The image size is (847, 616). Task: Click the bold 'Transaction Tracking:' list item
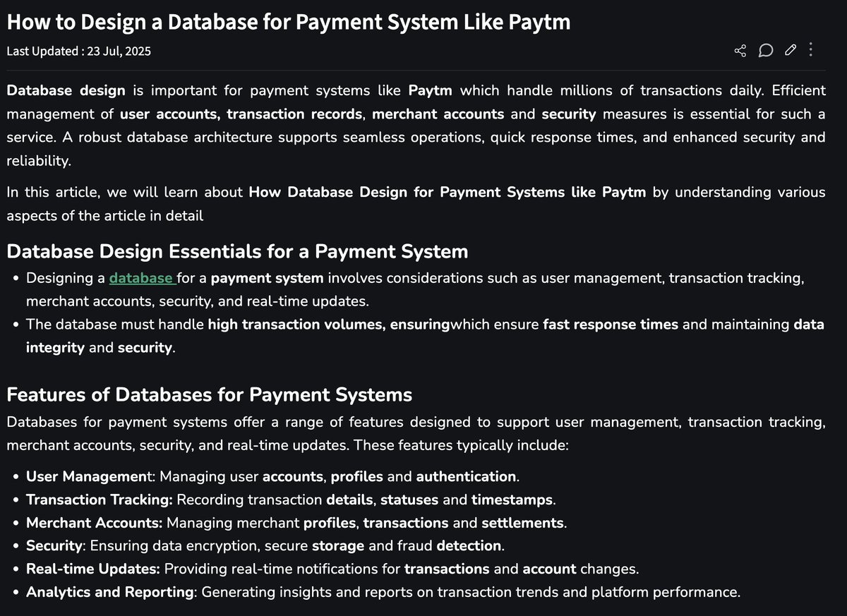(x=100, y=500)
